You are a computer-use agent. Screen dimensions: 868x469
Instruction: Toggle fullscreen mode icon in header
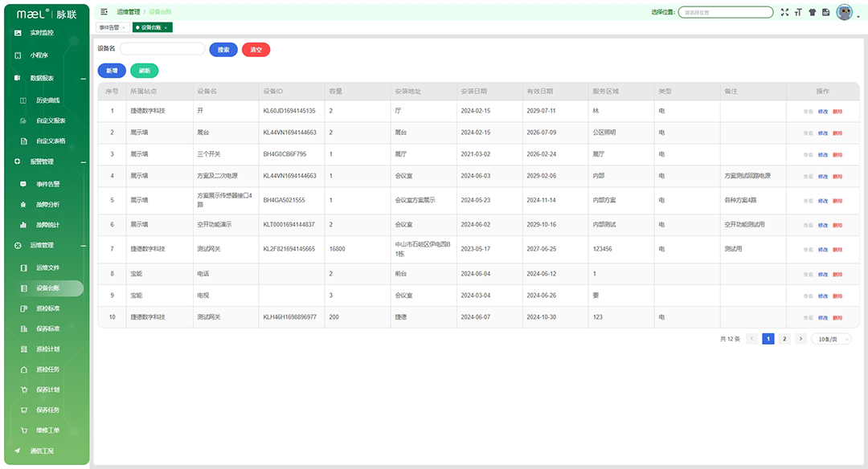(x=785, y=12)
